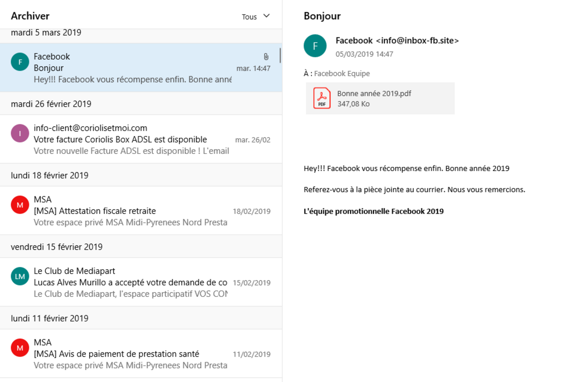Click preview 'Le Club de Mediapart, l'espace participatif'

(113, 294)
